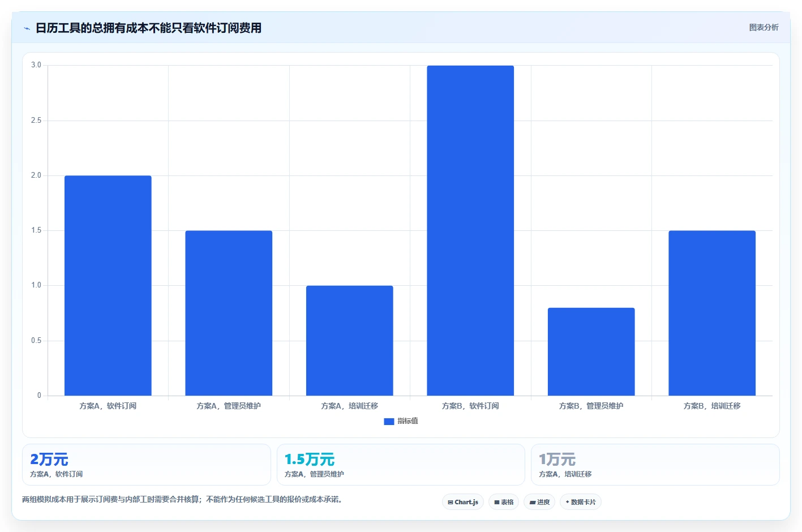The image size is (802, 532).
Task: Open the 1.5万元 data card
Action: pyautogui.click(x=401, y=465)
